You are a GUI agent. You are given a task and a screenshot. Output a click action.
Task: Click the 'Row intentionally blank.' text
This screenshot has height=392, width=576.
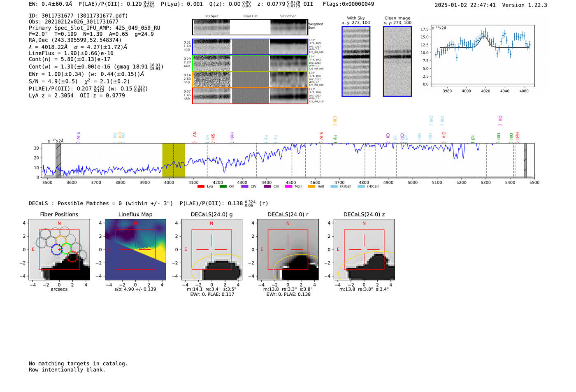67,370
